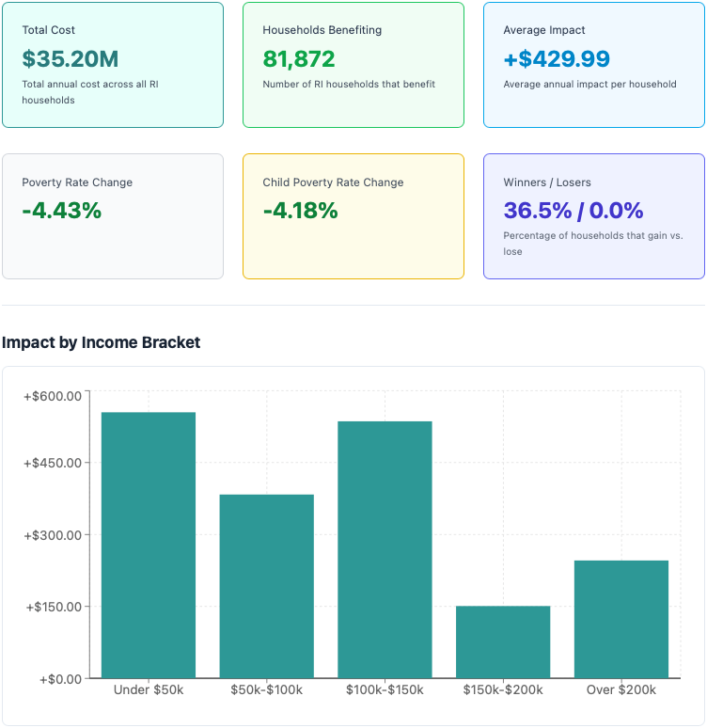Image resolution: width=707 pixels, height=728 pixels.
Task: Click the -4.43% poverty rate value
Action: [x=61, y=211]
